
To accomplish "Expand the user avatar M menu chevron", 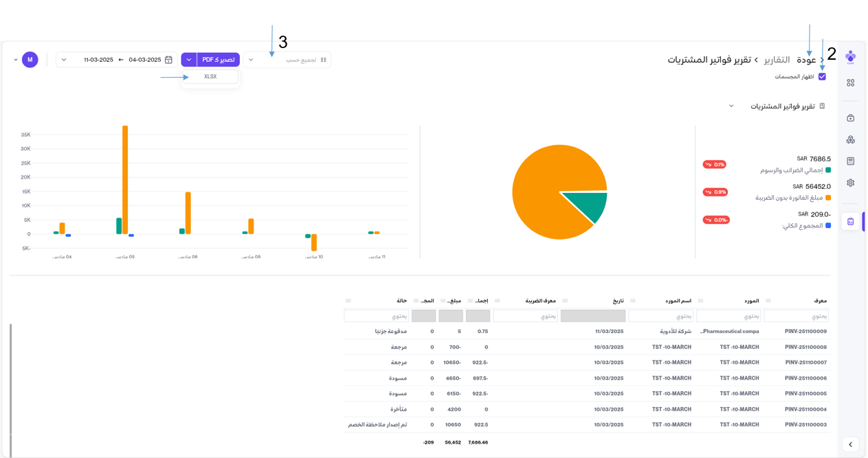I will tap(16, 60).
